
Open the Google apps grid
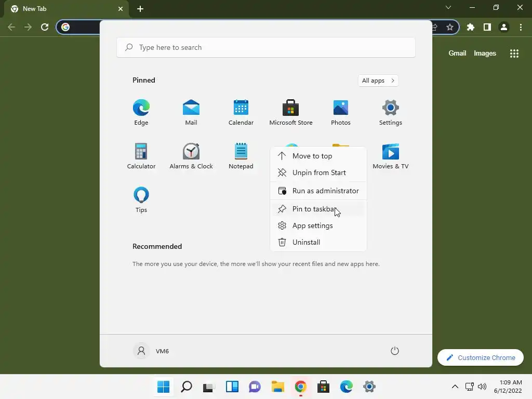(514, 54)
